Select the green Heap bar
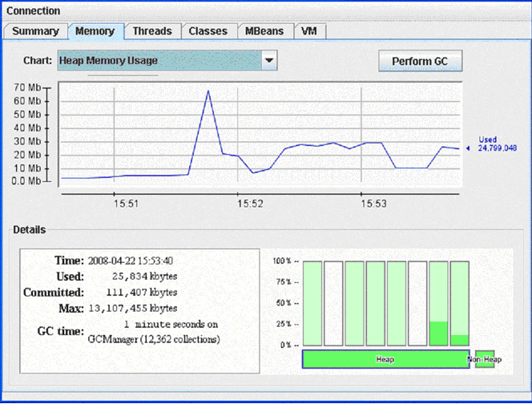532x404 pixels. coord(385,360)
